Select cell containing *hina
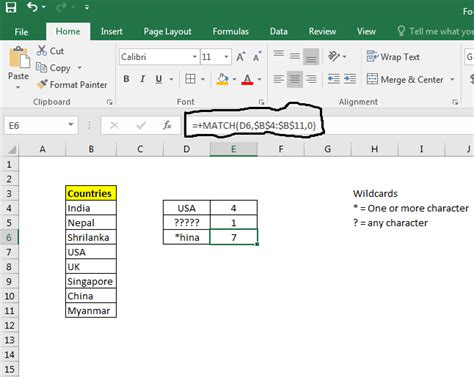This screenshot has width=474, height=377. pyautogui.click(x=187, y=238)
